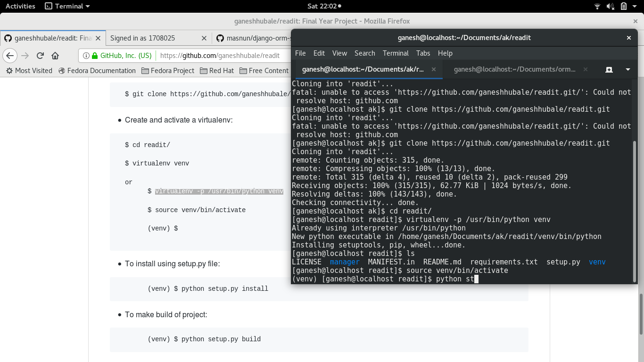Click 'Create and activate a virtualenv:' text
This screenshot has height=362, width=644.
(179, 120)
